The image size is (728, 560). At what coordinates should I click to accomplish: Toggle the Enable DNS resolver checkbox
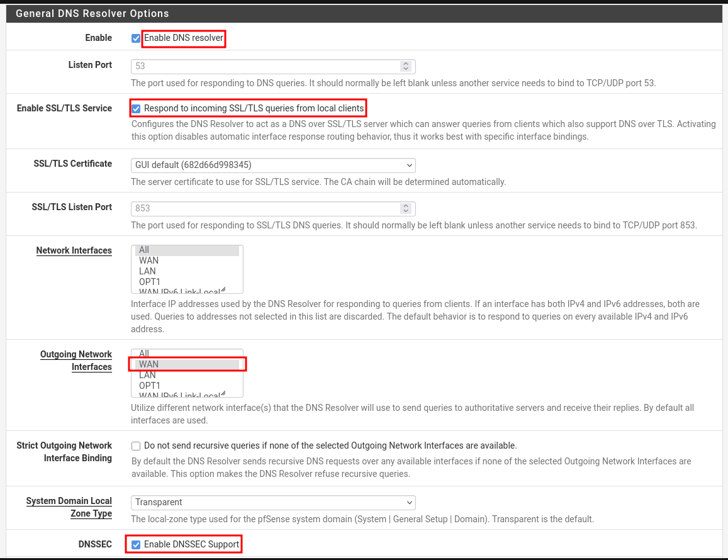coord(135,38)
